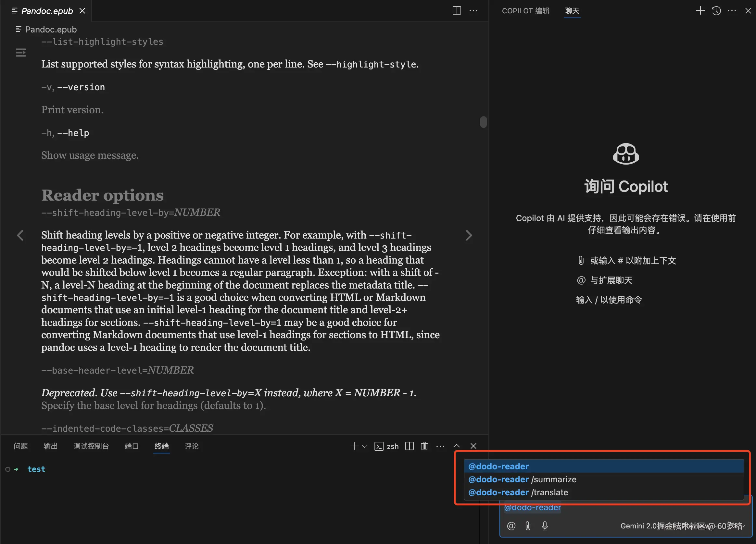Switch to COPILOT 编辑 tab
The width and height of the screenshot is (756, 544).
point(525,11)
